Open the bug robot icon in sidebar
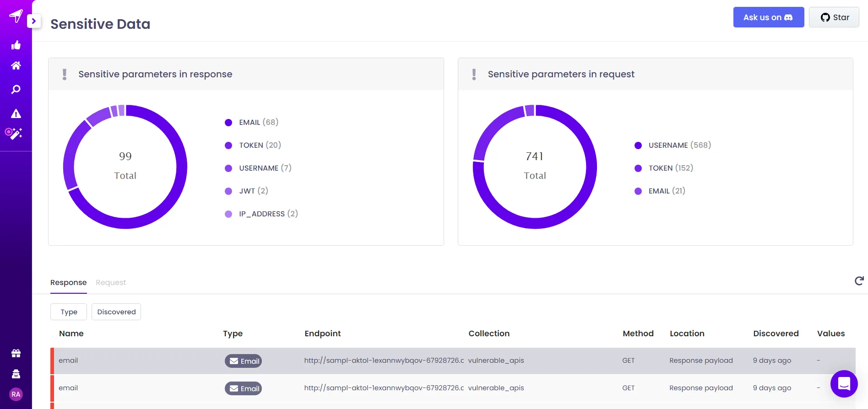The image size is (868, 409). 16,374
